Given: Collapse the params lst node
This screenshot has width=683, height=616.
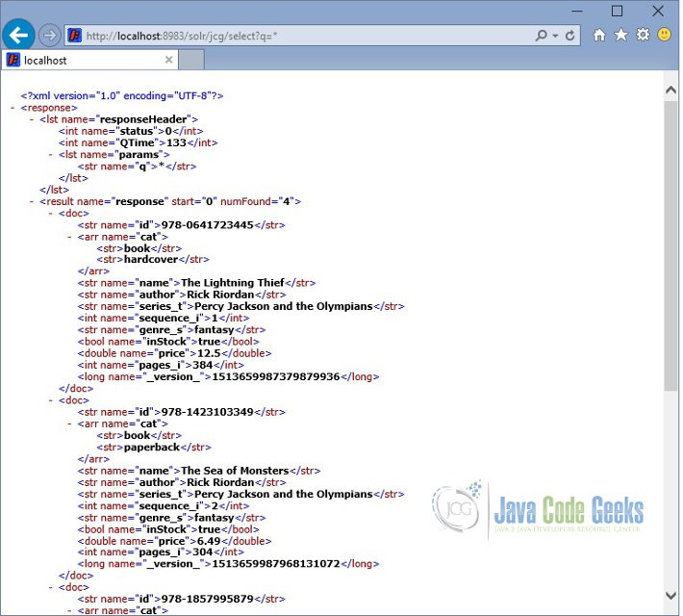Looking at the screenshot, I should (51, 155).
